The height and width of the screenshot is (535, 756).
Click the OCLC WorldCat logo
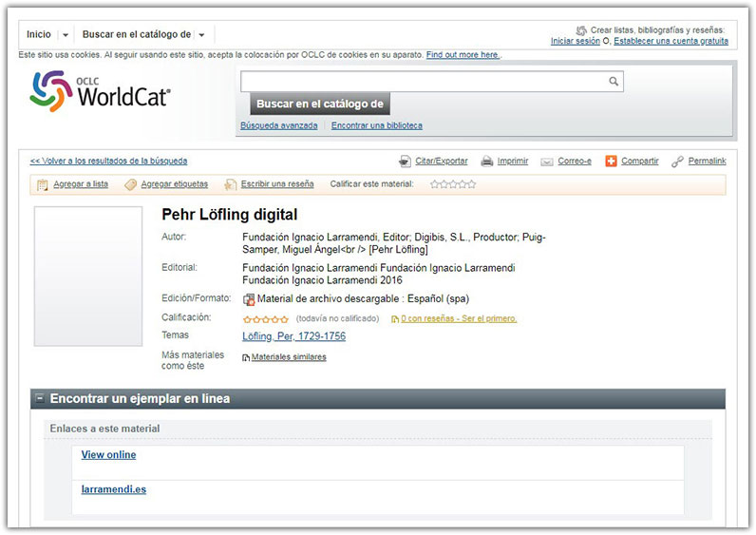point(100,91)
